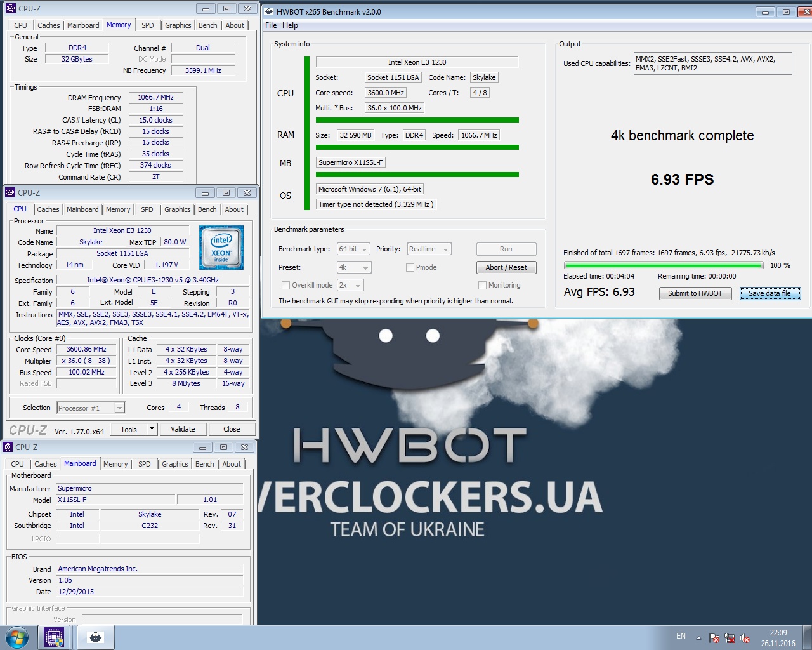The width and height of the screenshot is (812, 650).
Task: Open the File menu in HWBOT benchmark
Action: [271, 25]
